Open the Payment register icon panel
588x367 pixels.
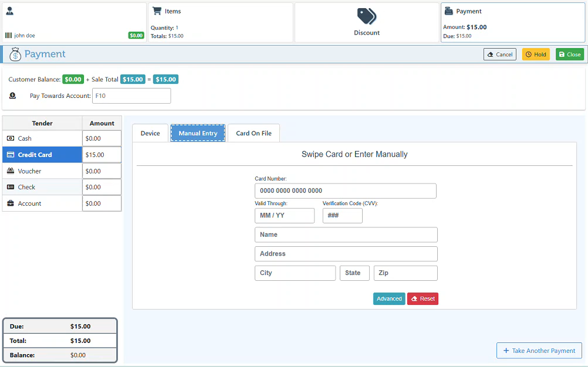point(448,11)
